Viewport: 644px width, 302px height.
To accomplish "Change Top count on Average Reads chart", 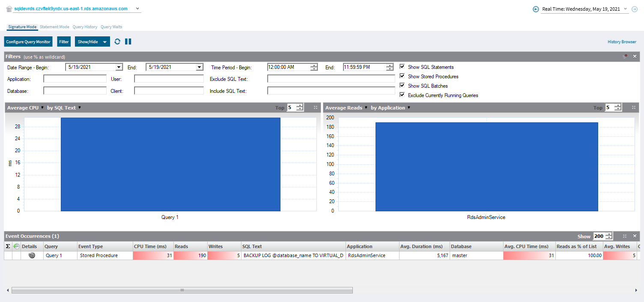I will tap(618, 108).
